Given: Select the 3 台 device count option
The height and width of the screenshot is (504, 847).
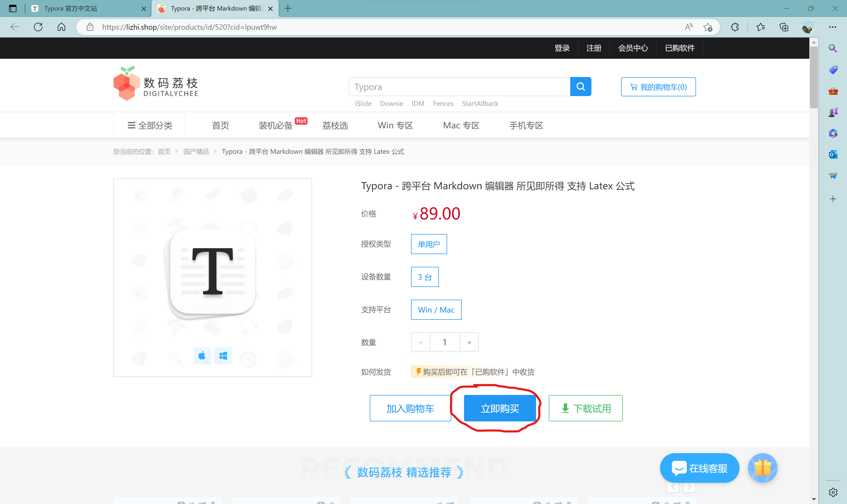Looking at the screenshot, I should click(x=424, y=276).
